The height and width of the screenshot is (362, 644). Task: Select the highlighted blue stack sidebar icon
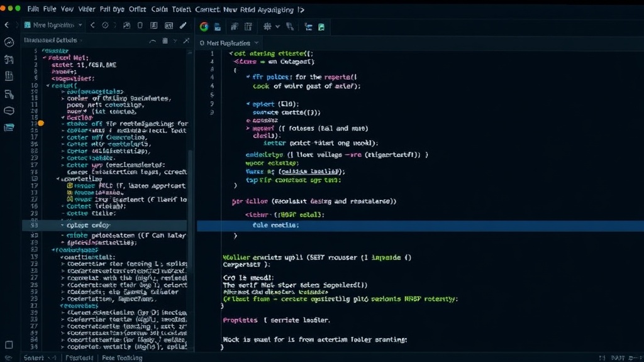(9, 128)
